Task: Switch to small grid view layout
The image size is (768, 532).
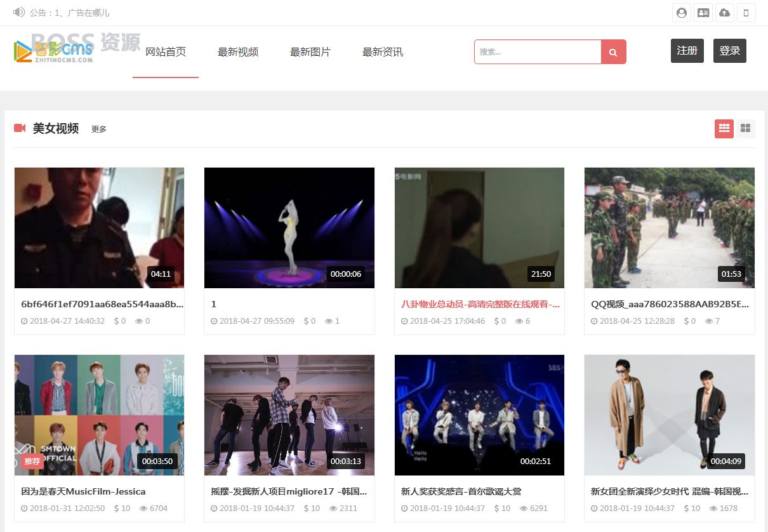Action: pos(724,128)
